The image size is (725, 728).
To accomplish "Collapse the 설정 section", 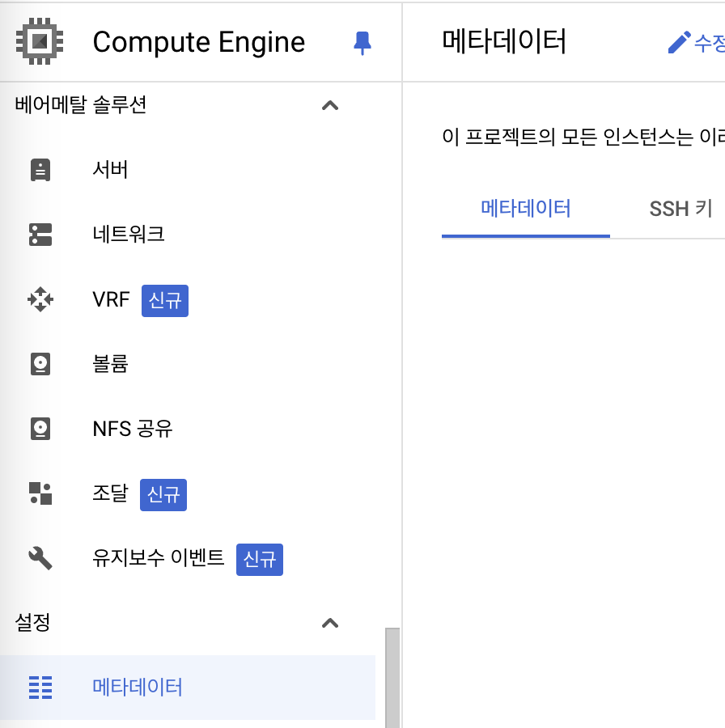I will click(330, 624).
